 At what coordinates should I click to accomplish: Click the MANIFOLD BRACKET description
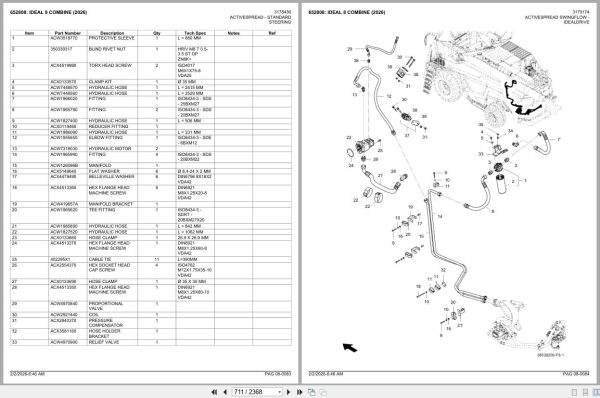coord(111,204)
